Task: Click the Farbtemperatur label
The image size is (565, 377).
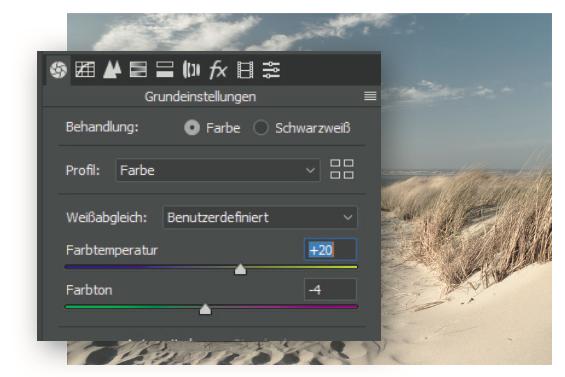Action: (x=112, y=250)
